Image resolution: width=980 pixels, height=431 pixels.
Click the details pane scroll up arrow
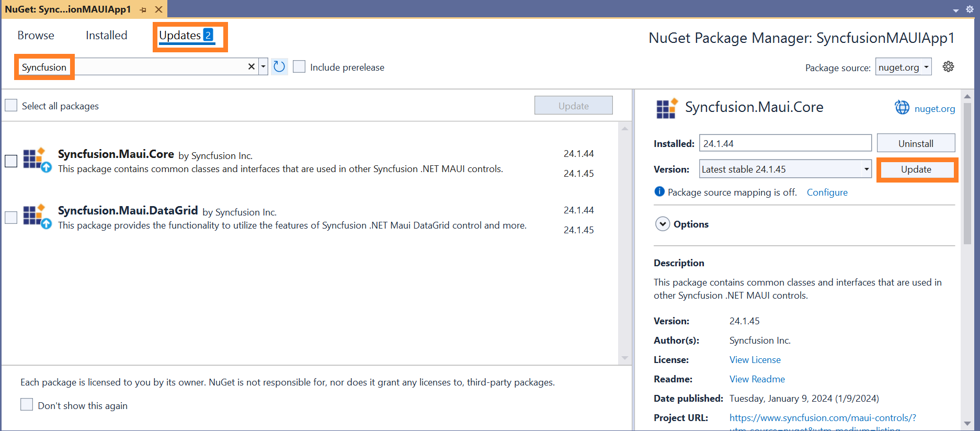point(967,96)
